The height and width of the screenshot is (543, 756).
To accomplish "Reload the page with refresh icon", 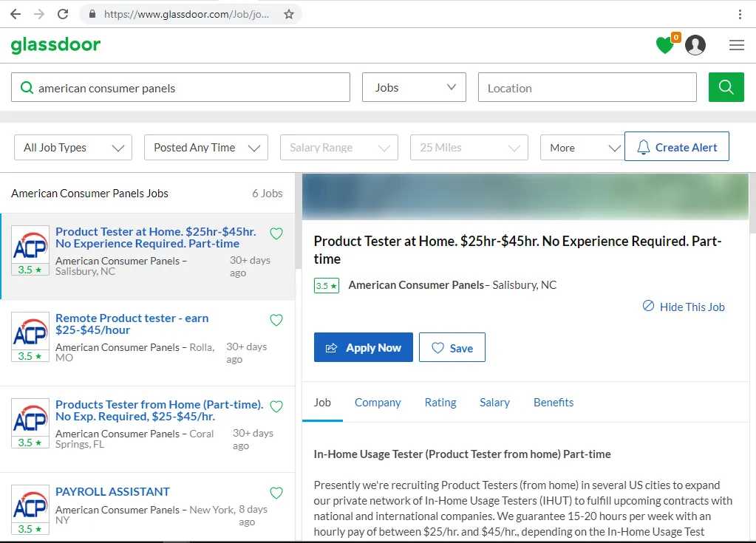I will tap(63, 14).
